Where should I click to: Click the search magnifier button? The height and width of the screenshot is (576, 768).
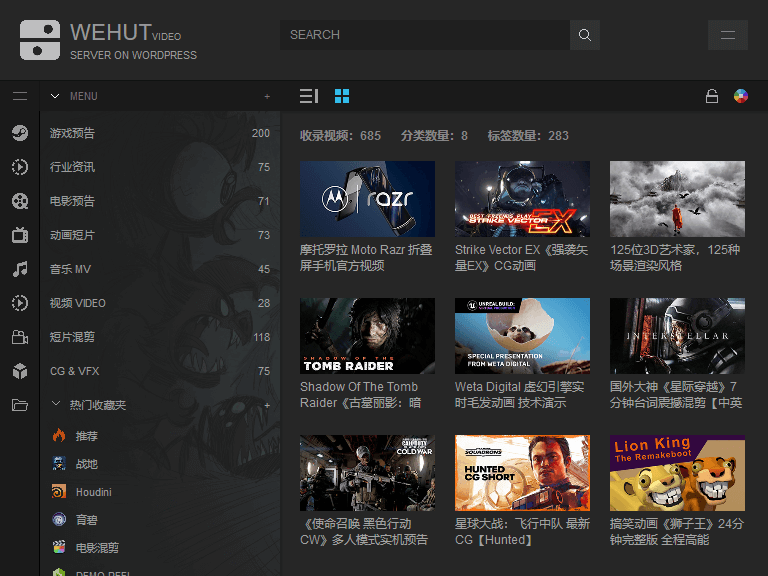click(x=585, y=35)
